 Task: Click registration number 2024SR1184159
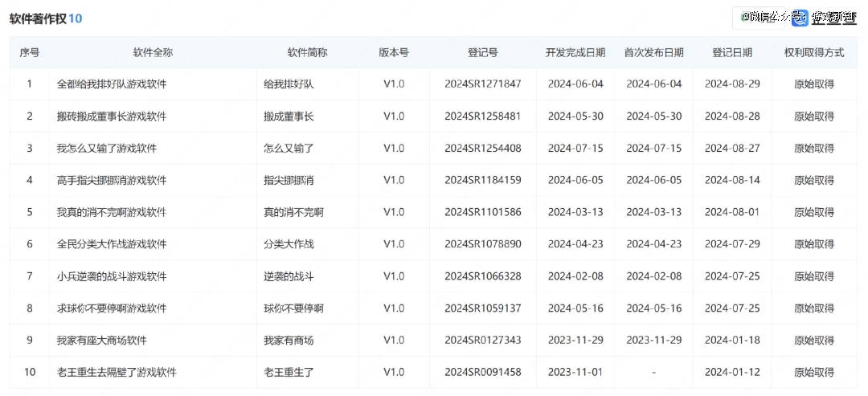pos(482,180)
